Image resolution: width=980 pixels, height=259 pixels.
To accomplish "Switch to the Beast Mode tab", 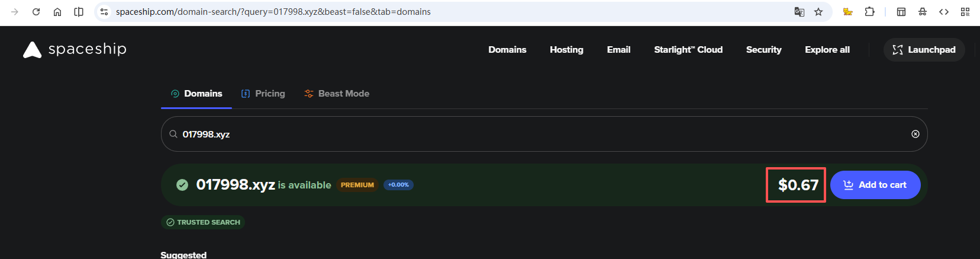I will pos(337,94).
